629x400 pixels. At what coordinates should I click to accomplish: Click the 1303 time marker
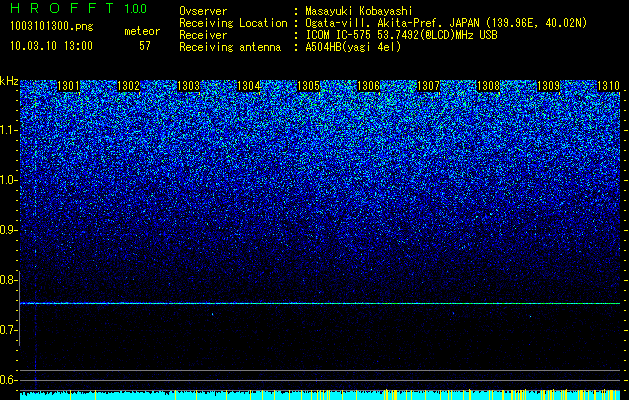[x=188, y=85]
